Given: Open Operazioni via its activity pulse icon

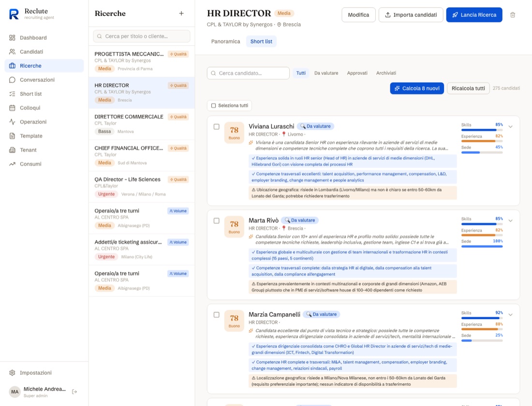Looking at the screenshot, I should click(x=12, y=122).
